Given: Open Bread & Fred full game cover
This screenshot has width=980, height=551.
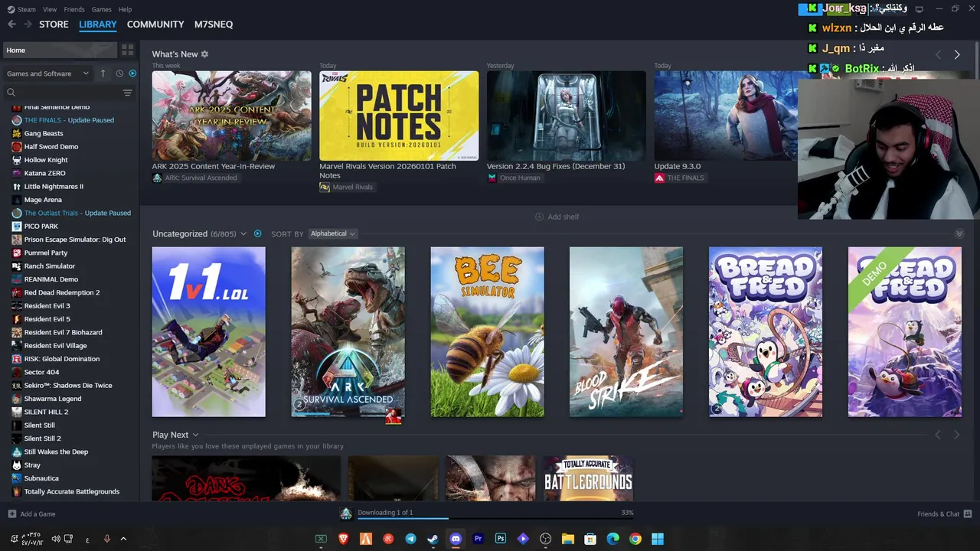Looking at the screenshot, I should (x=766, y=332).
